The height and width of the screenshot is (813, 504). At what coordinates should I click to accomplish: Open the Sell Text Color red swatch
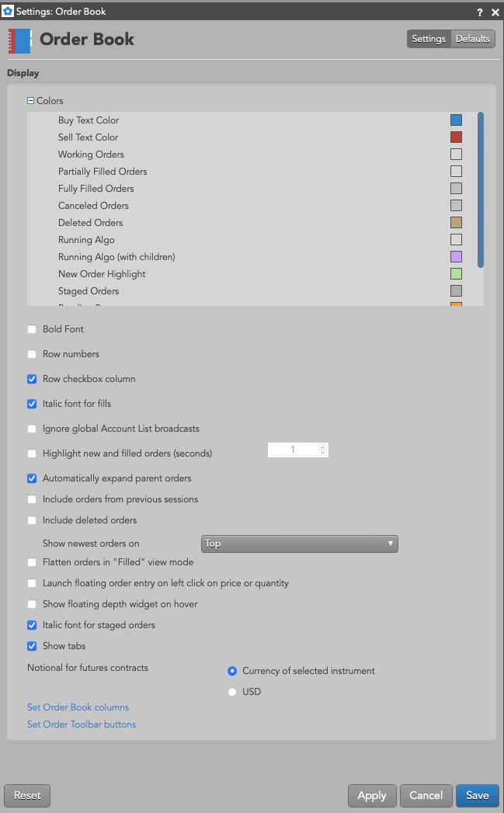(457, 137)
